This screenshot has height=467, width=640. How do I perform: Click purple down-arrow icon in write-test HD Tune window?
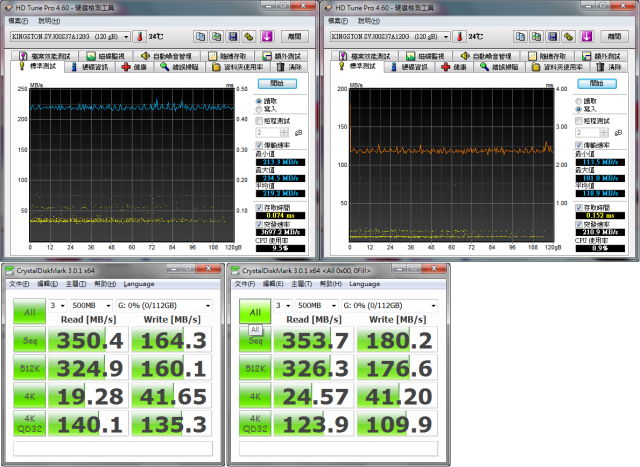point(587,37)
